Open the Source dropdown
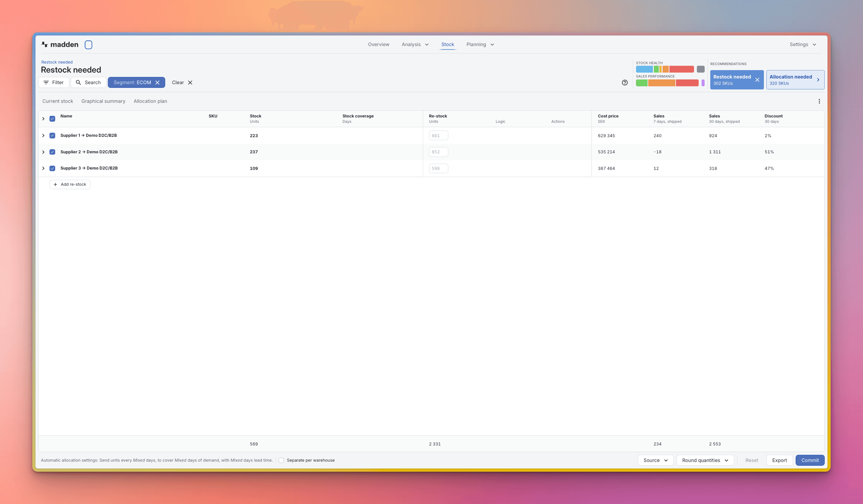Viewport: 863px width, 504px height. pyautogui.click(x=655, y=460)
